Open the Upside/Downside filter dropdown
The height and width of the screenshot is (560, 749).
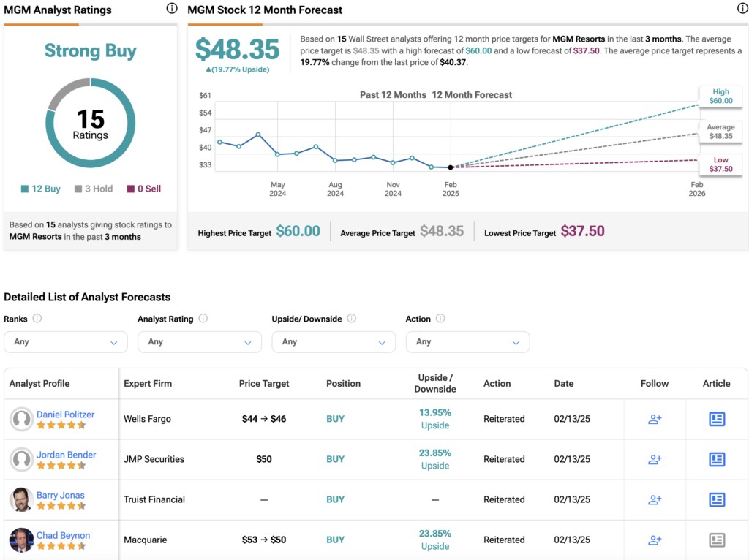[x=334, y=341]
